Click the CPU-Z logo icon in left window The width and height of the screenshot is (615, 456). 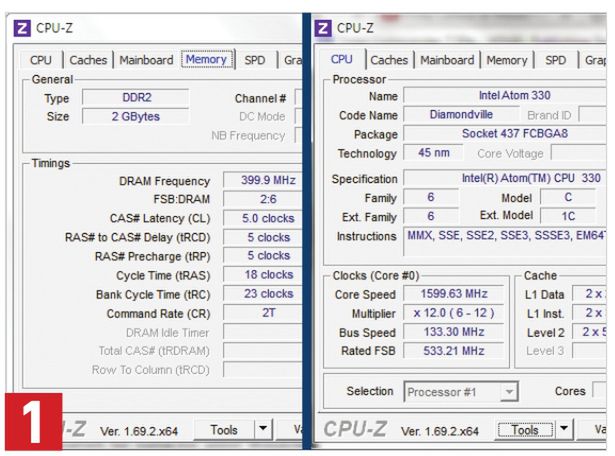(x=22, y=29)
